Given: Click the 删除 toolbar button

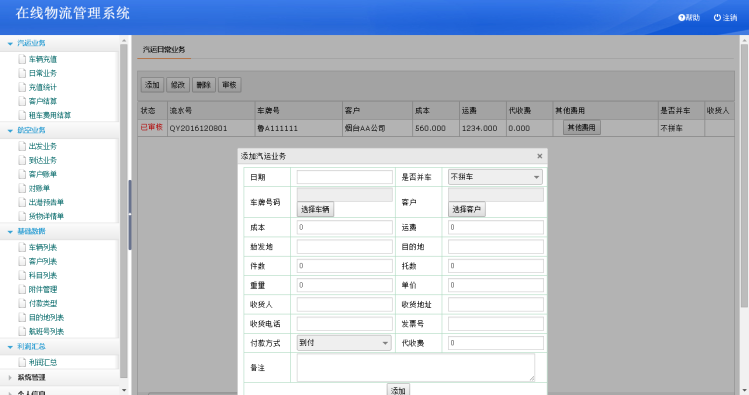Looking at the screenshot, I should click(x=203, y=85).
